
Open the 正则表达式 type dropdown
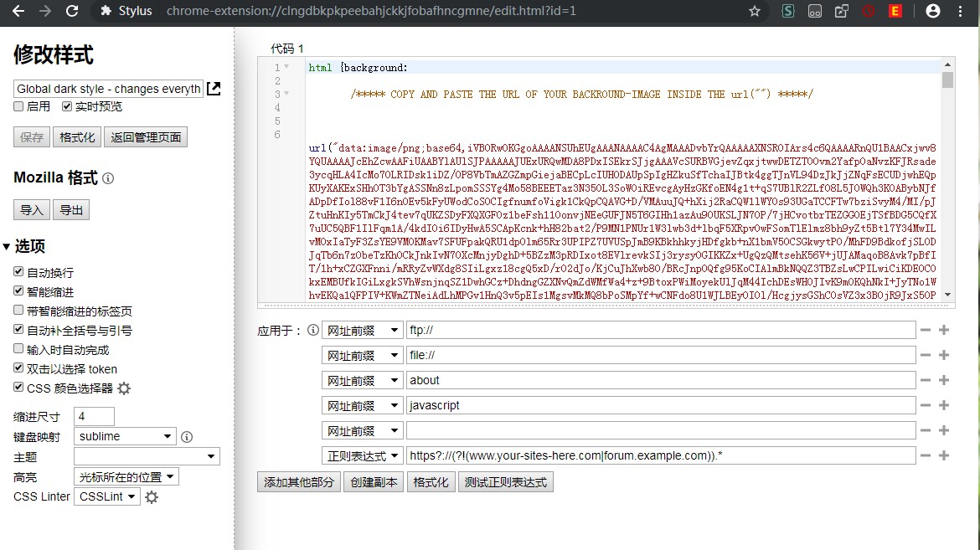point(362,455)
